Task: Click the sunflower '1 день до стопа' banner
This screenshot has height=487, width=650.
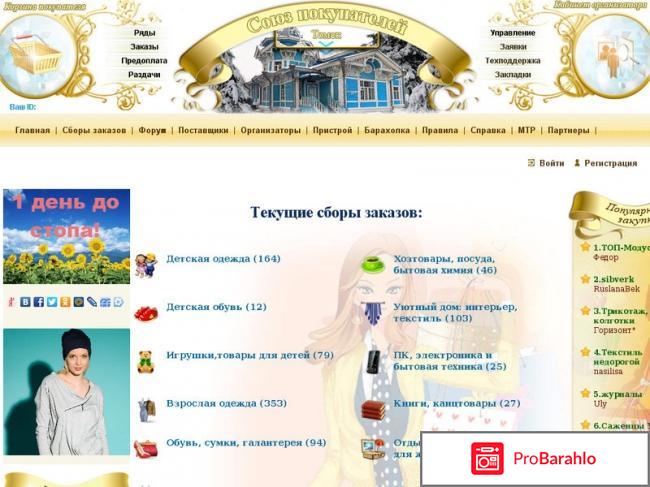Action: [66, 237]
